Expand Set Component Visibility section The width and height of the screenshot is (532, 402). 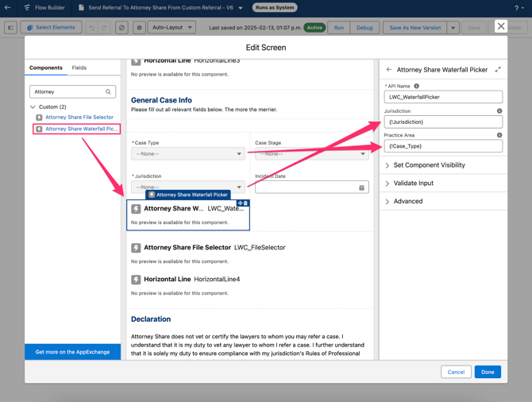pyautogui.click(x=429, y=165)
